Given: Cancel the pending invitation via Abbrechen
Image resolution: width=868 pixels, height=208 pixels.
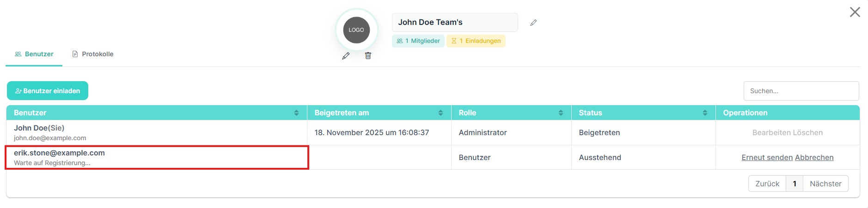Looking at the screenshot, I should coord(814,157).
